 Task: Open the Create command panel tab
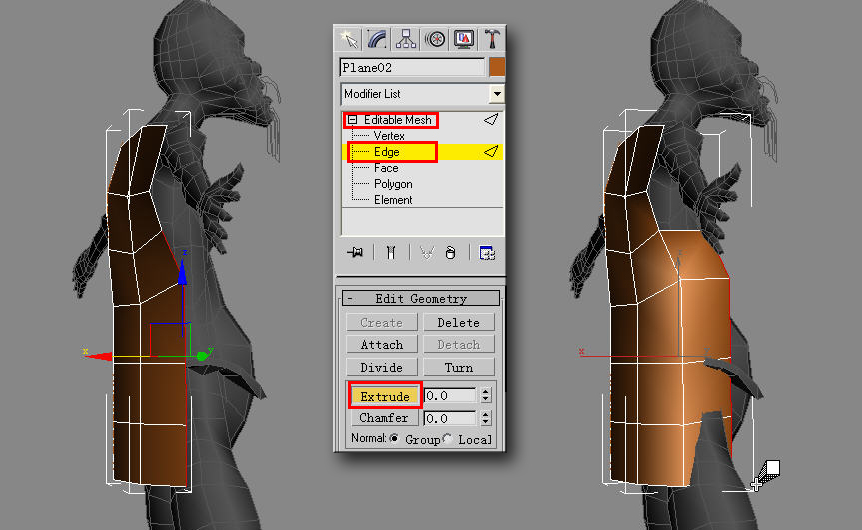click(x=351, y=38)
